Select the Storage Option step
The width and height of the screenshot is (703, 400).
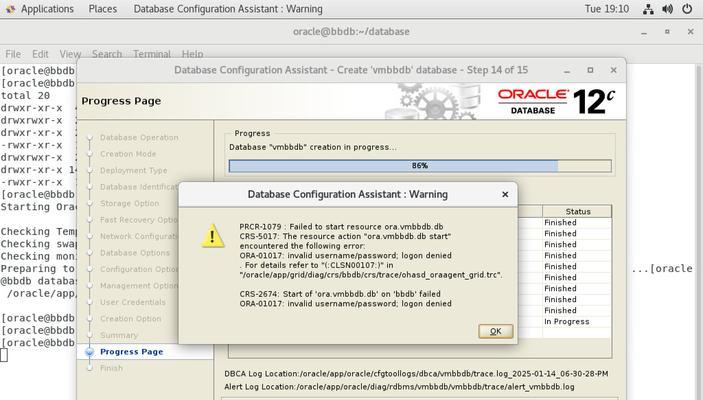(130, 204)
